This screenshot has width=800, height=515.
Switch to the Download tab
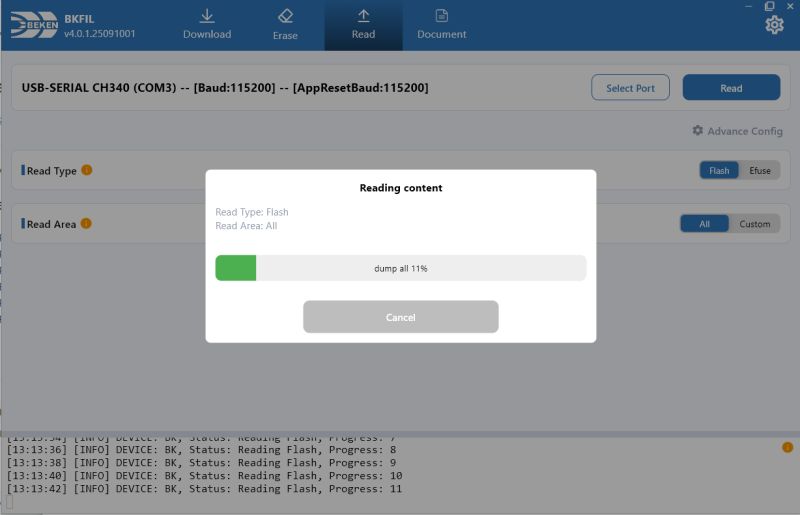207,25
